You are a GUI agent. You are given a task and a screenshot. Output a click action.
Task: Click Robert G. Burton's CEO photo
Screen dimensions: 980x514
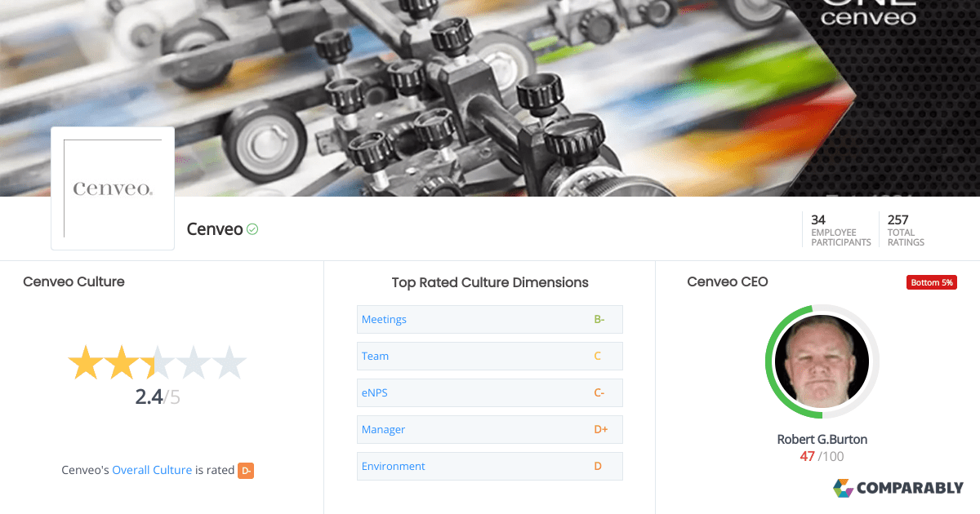tap(822, 362)
